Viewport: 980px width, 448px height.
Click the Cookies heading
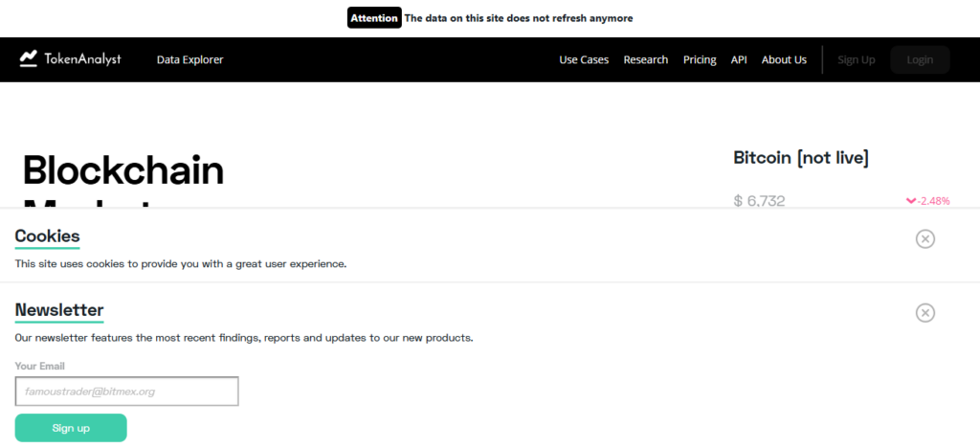[x=48, y=236]
